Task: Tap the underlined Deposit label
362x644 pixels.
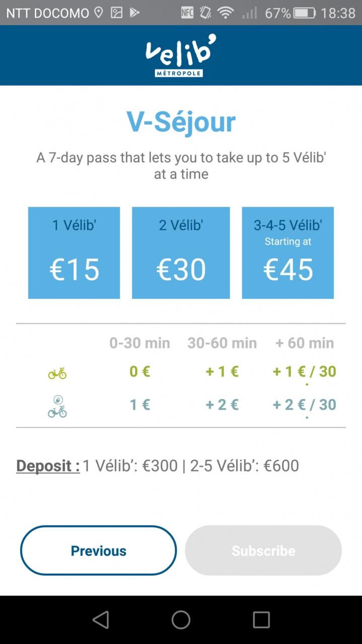Action: [48, 465]
